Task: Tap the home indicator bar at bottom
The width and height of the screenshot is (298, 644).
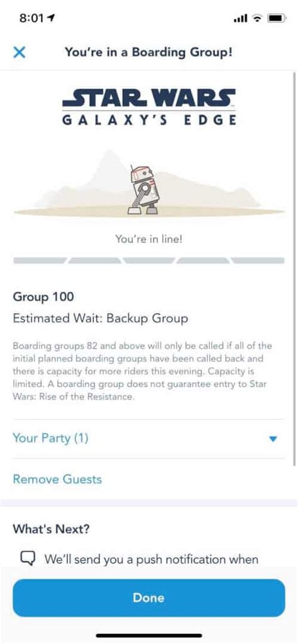Action: [x=149, y=636]
